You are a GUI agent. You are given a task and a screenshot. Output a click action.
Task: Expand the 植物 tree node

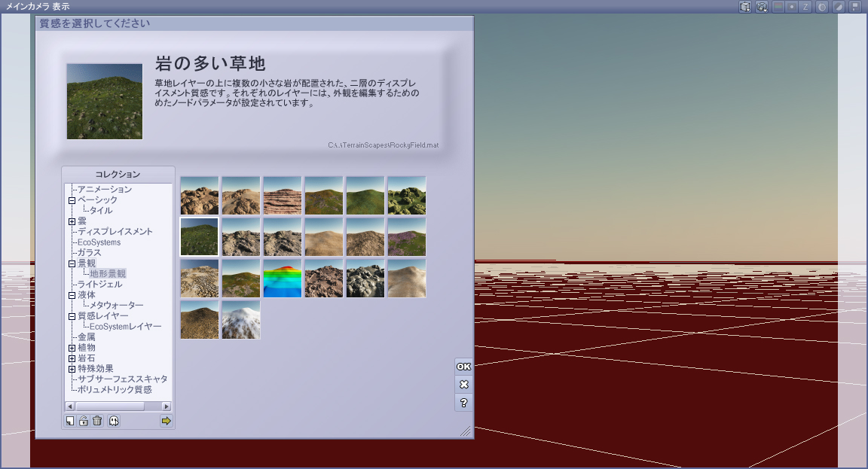72,348
